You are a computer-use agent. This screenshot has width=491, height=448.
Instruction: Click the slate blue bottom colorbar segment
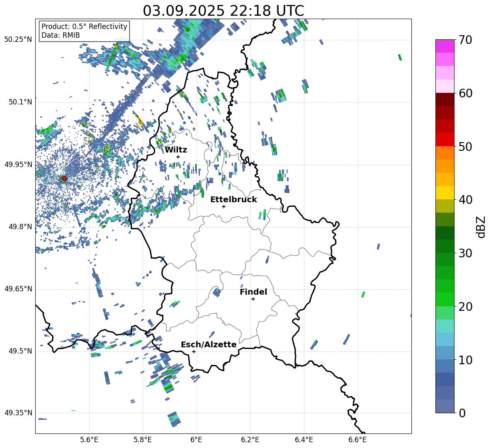click(445, 406)
